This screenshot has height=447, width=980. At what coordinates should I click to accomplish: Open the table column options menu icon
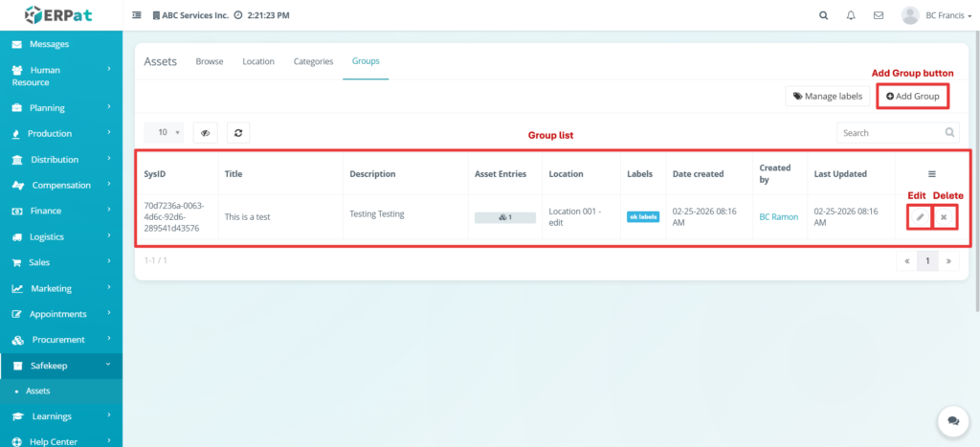click(932, 174)
